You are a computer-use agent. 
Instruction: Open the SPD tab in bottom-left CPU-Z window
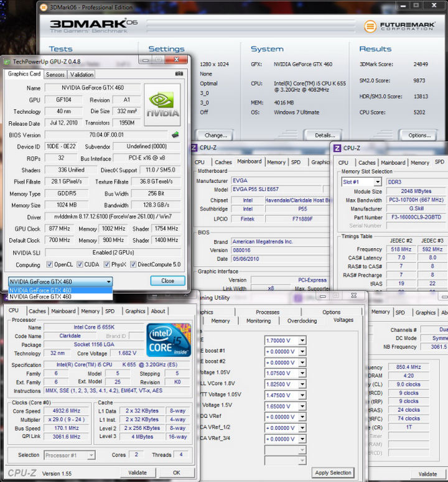point(110,311)
